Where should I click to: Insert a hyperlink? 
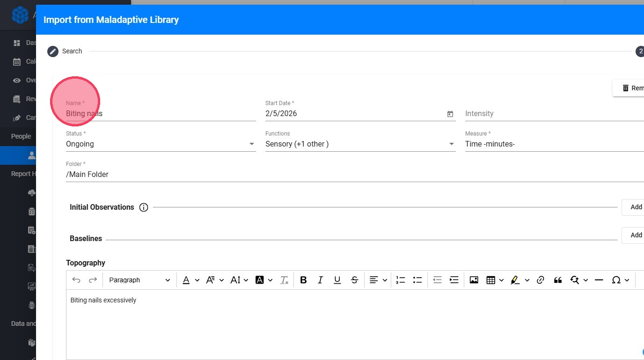[541, 280]
